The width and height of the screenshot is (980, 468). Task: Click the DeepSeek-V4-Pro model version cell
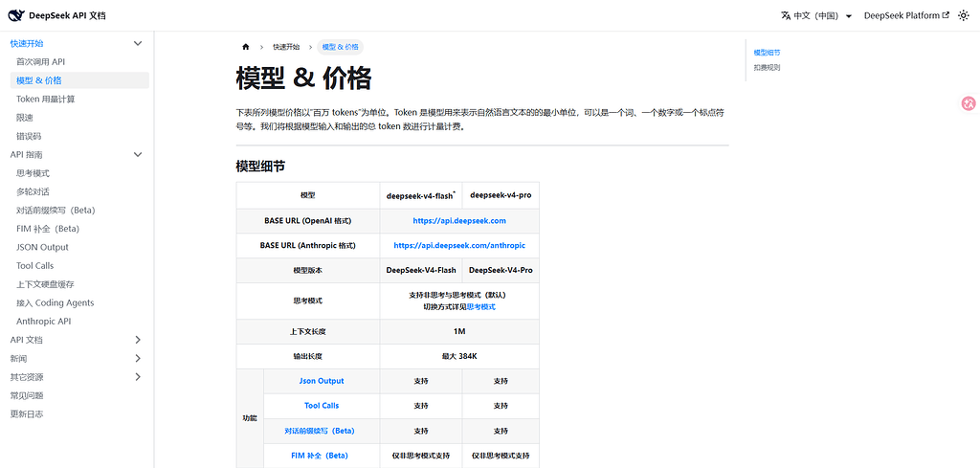(x=501, y=271)
